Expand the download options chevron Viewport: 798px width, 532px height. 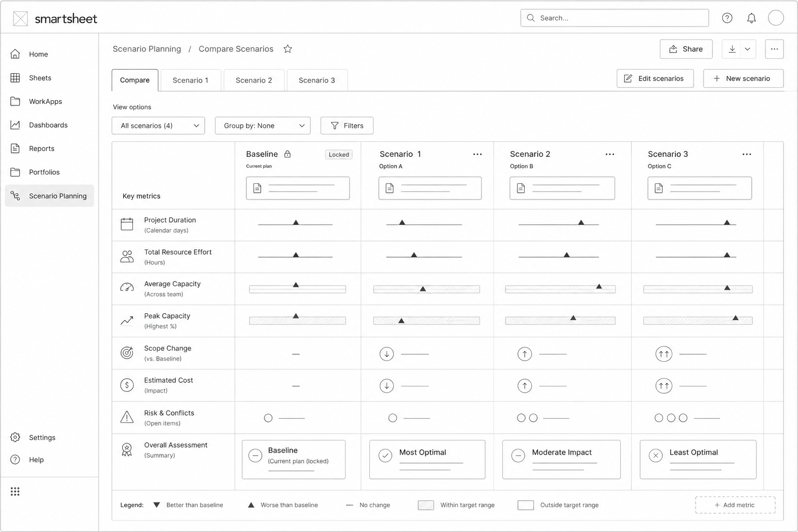tap(748, 49)
